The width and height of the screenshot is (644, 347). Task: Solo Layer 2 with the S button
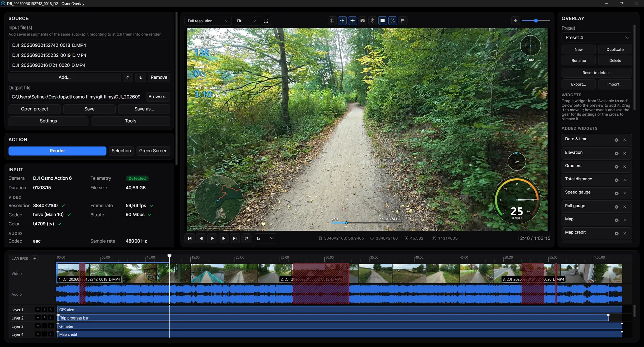(x=44, y=317)
